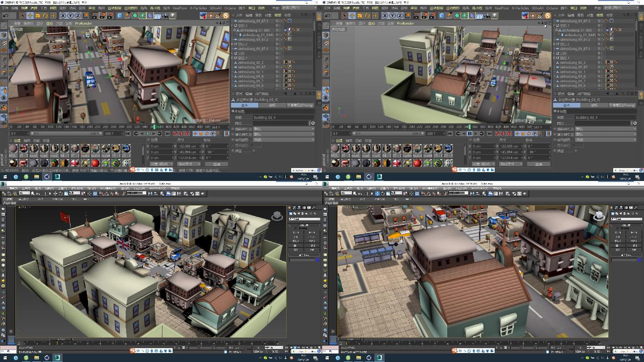The width and height of the screenshot is (644, 362).
Task: Click ViewCube in bottom-right 3ds Max viewport
Action: click(599, 217)
